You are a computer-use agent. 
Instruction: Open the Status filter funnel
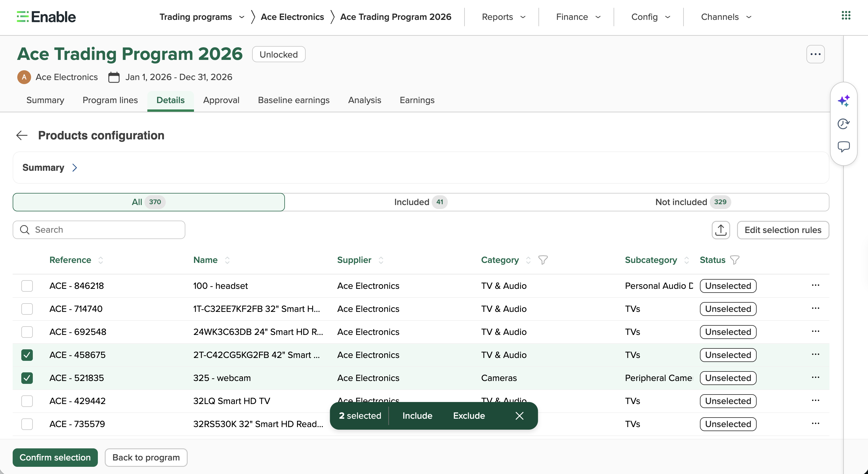[734, 260]
